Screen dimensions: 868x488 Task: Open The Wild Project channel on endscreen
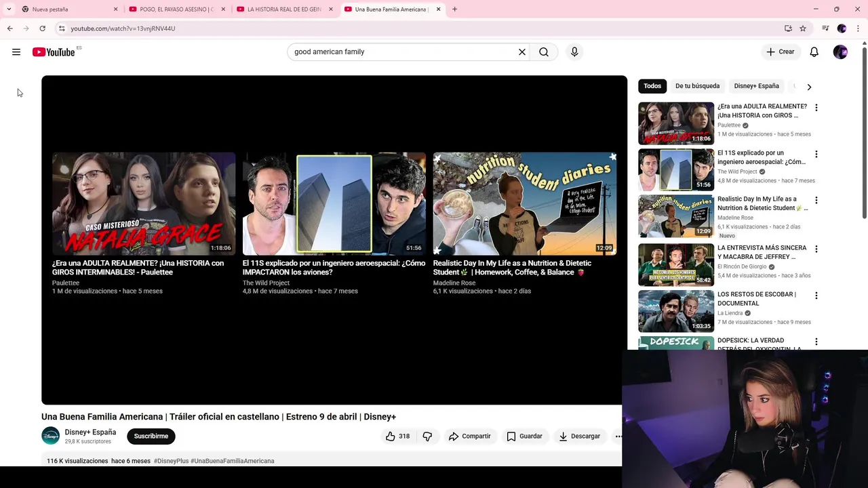(266, 283)
